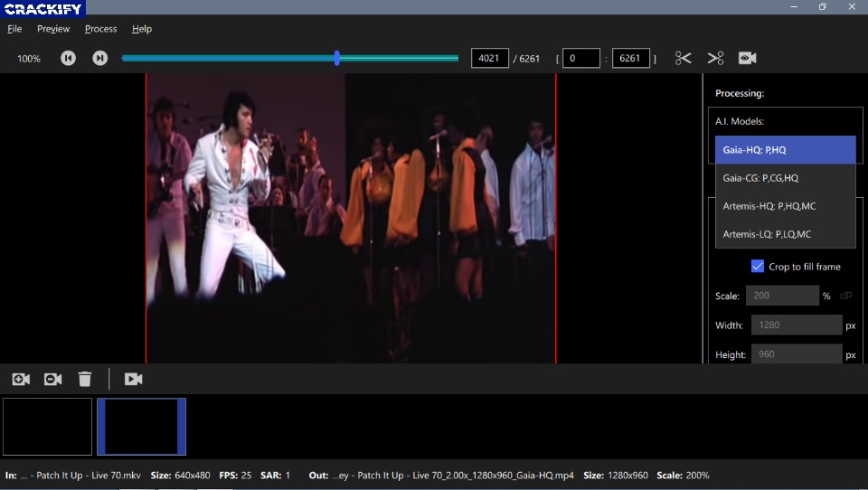
Task: Choose Artemis-HQ: P,HQ,MC model
Action: click(x=785, y=206)
